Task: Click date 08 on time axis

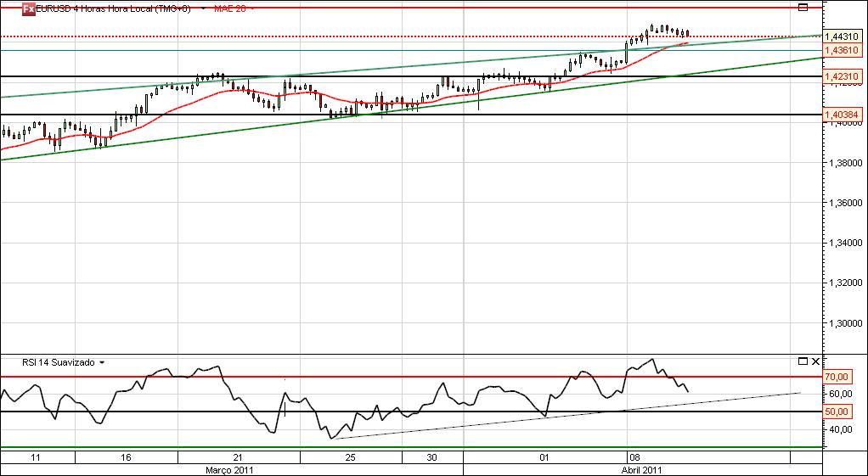Action: tap(635, 457)
